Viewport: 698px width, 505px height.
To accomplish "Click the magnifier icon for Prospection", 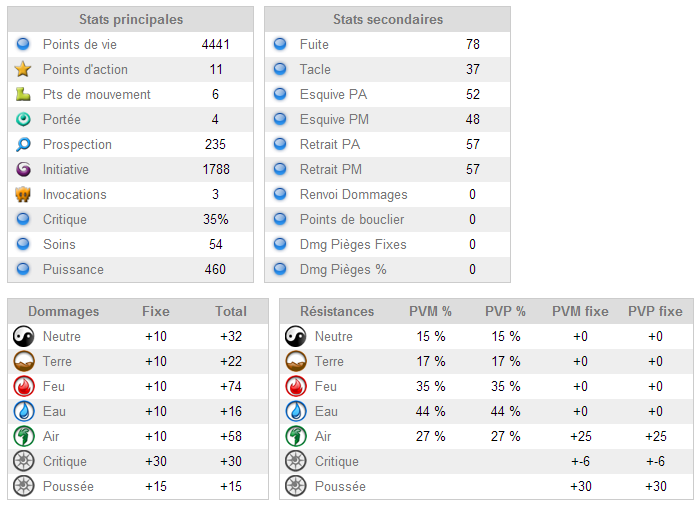I will pyautogui.click(x=23, y=144).
